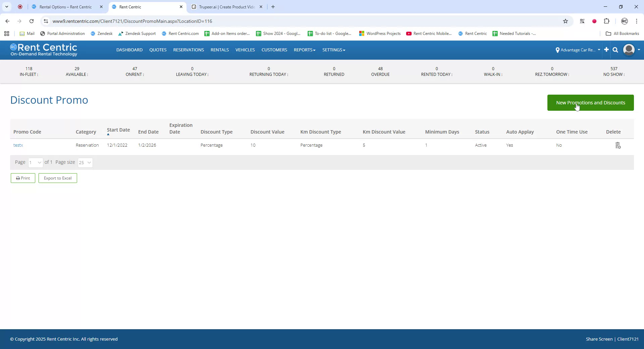The image size is (644, 349).
Task: Open the Page size dropdown
Action: [x=85, y=162]
